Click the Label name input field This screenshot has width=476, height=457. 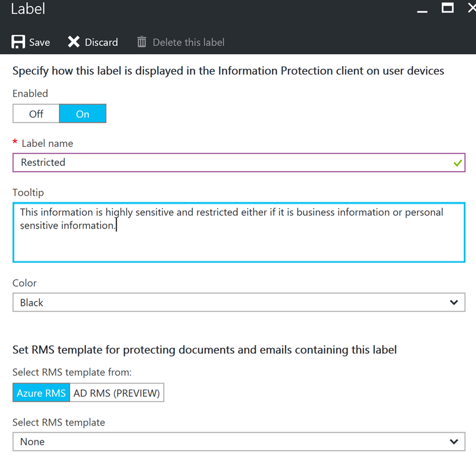(239, 163)
